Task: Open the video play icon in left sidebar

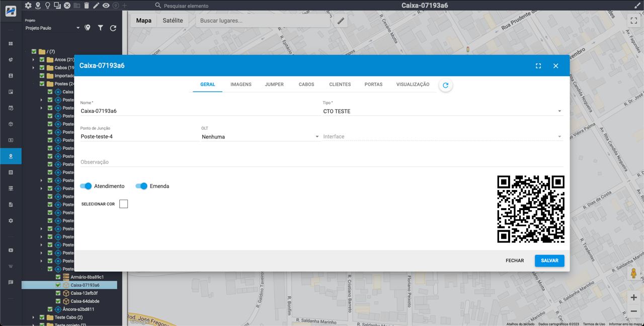Action: click(x=11, y=250)
